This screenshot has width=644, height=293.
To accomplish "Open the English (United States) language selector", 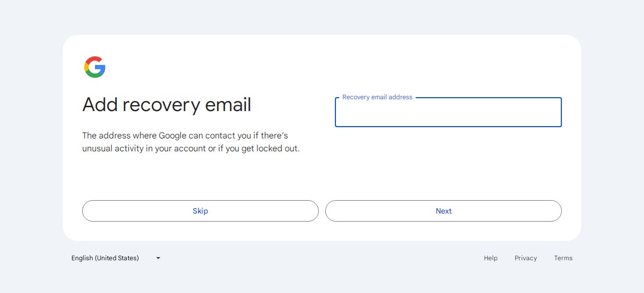I will pos(116,258).
